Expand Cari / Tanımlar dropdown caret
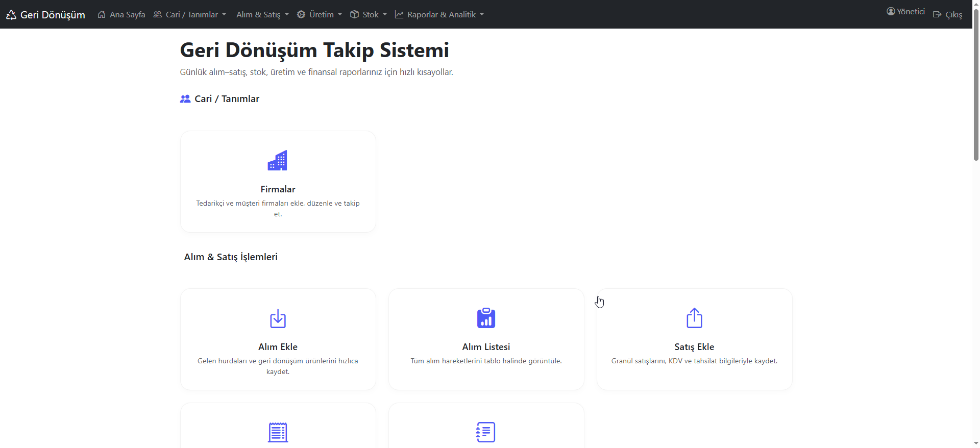Screen dimensions: 980x448 224,15
